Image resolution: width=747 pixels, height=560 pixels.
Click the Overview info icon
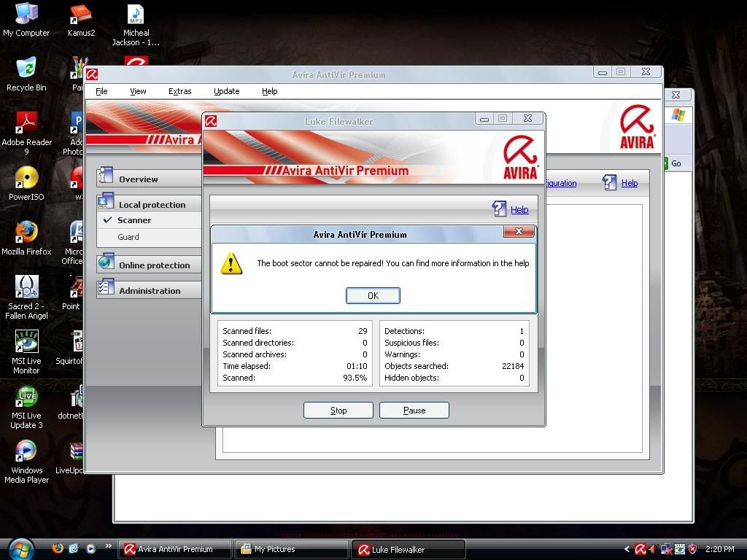click(105, 176)
